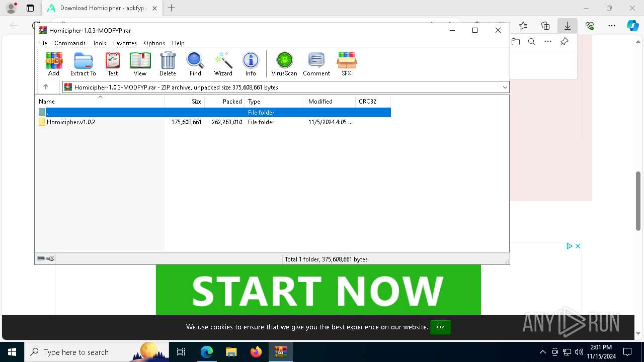644x362 pixels.
Task: Click Edge tab actions icon
Action: [30, 8]
